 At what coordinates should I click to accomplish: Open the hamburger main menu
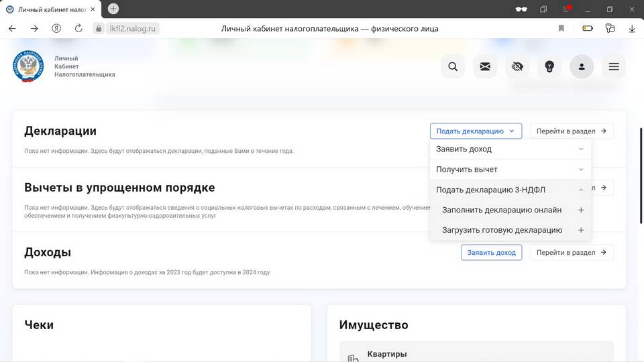[x=614, y=66]
